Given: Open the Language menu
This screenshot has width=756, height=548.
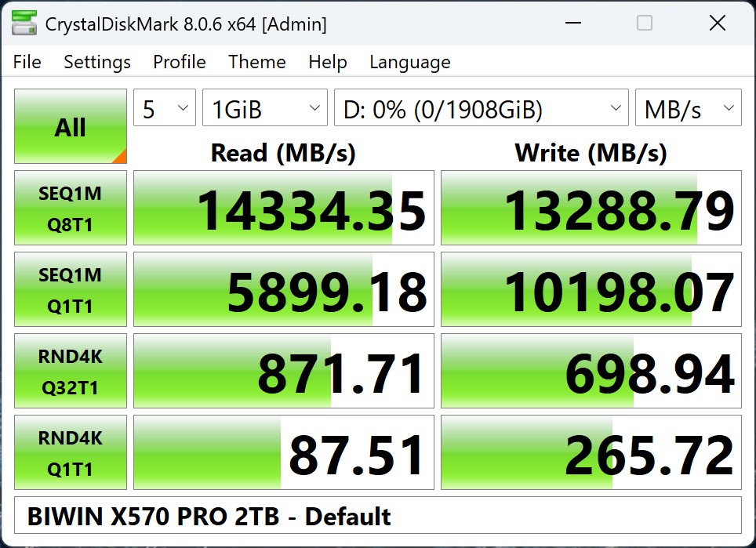Looking at the screenshot, I should [x=410, y=62].
